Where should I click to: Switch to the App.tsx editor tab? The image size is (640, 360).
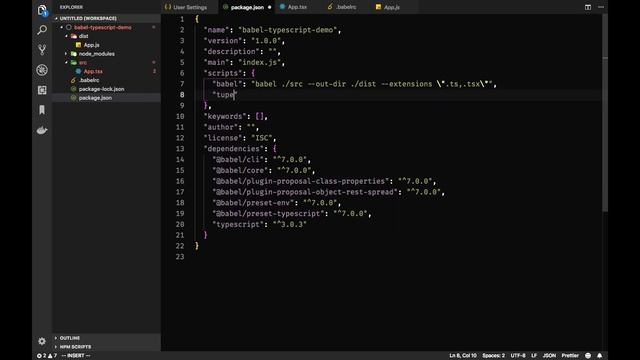point(297,7)
